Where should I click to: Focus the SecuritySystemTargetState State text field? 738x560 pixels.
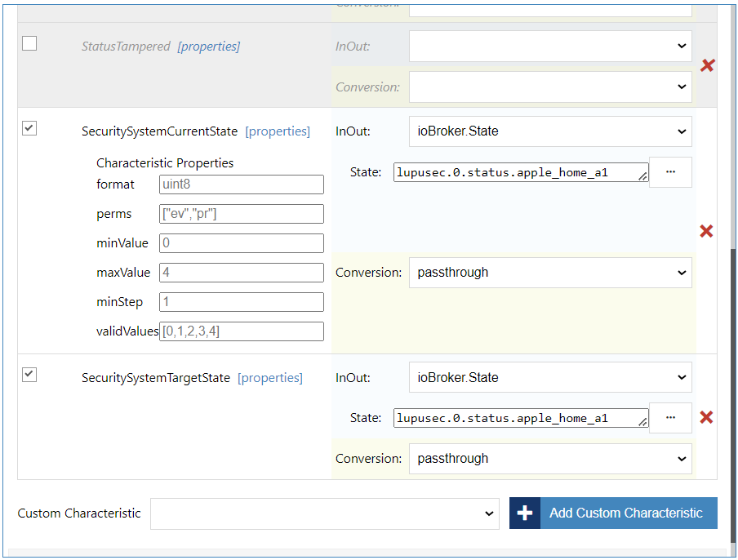click(521, 418)
